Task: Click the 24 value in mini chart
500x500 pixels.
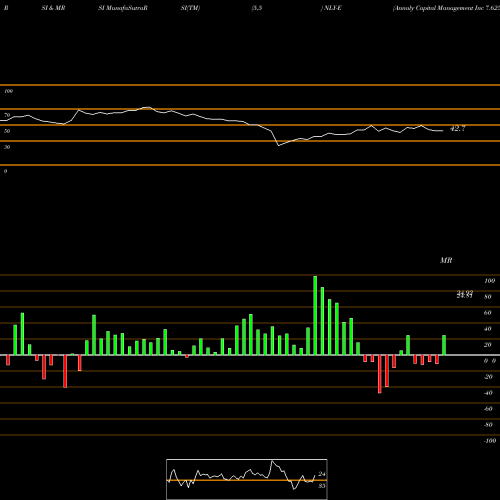Action: point(322,474)
